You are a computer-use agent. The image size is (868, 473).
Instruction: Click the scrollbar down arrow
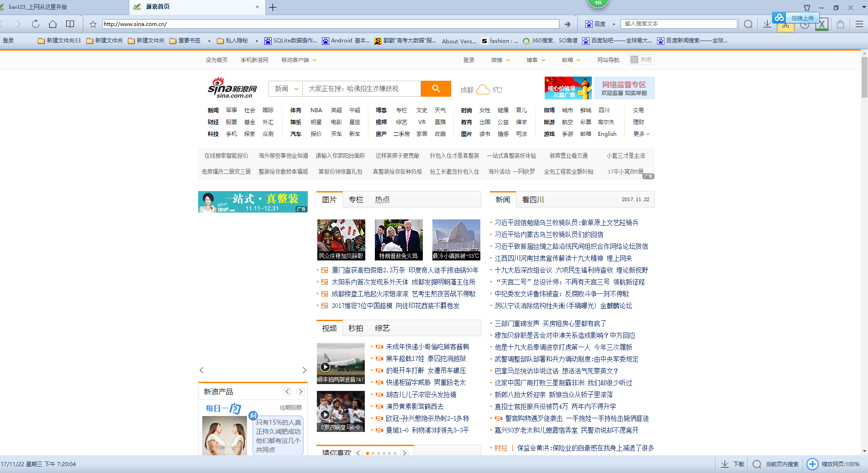point(864,451)
